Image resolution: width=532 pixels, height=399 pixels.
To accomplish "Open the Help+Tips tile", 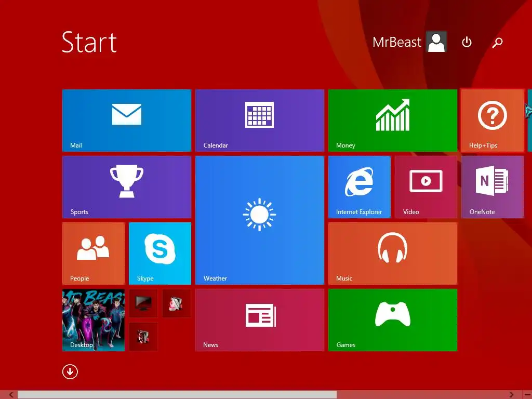I will 493,121.
